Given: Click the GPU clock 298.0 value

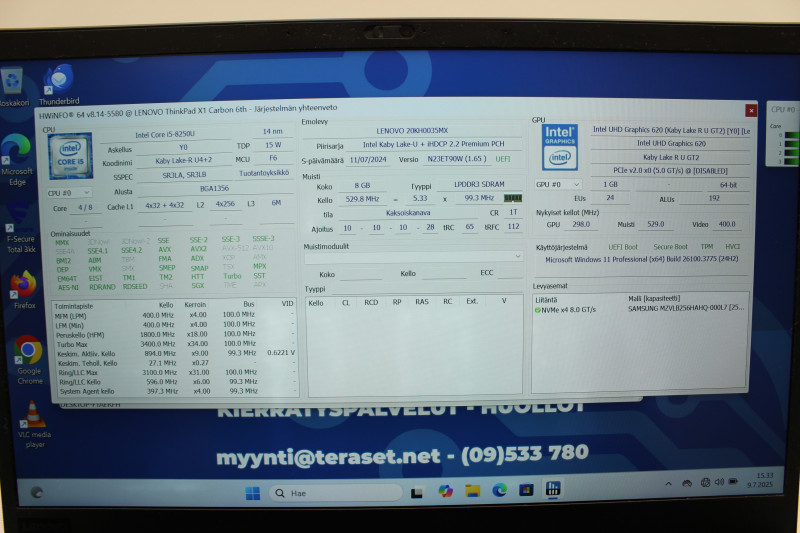Looking at the screenshot, I should pyautogui.click(x=581, y=224).
